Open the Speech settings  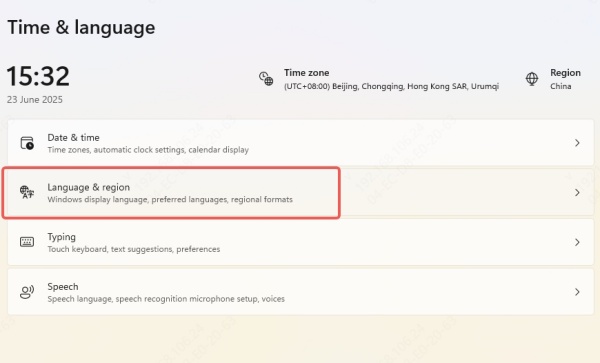pos(301,292)
